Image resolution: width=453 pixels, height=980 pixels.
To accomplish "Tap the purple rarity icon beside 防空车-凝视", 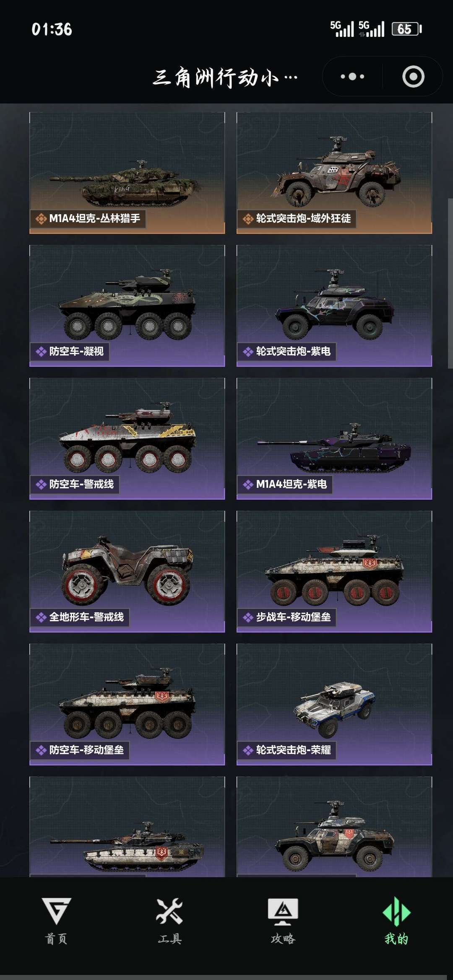I will 41,352.
